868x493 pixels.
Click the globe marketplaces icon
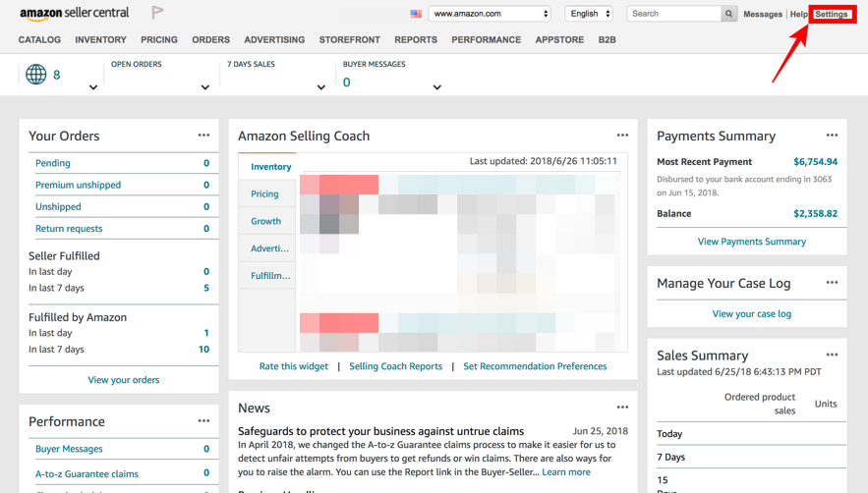pos(36,74)
